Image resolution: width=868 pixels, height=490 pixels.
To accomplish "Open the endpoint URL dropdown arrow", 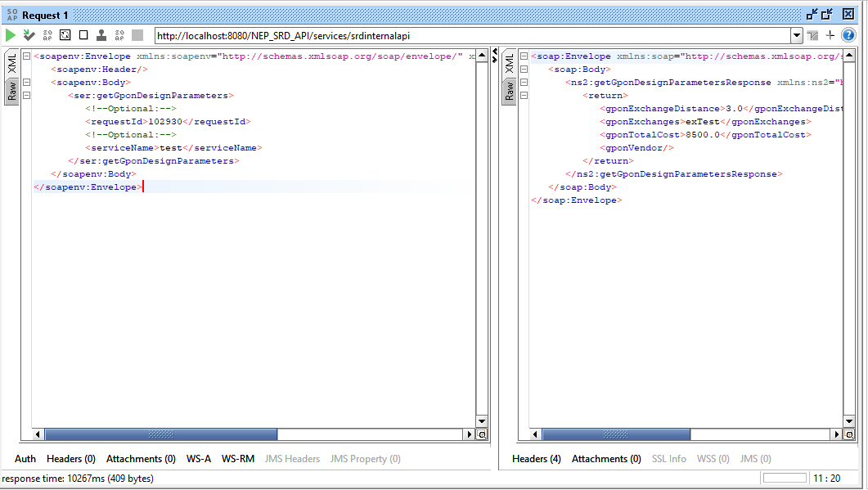I will tap(797, 35).
